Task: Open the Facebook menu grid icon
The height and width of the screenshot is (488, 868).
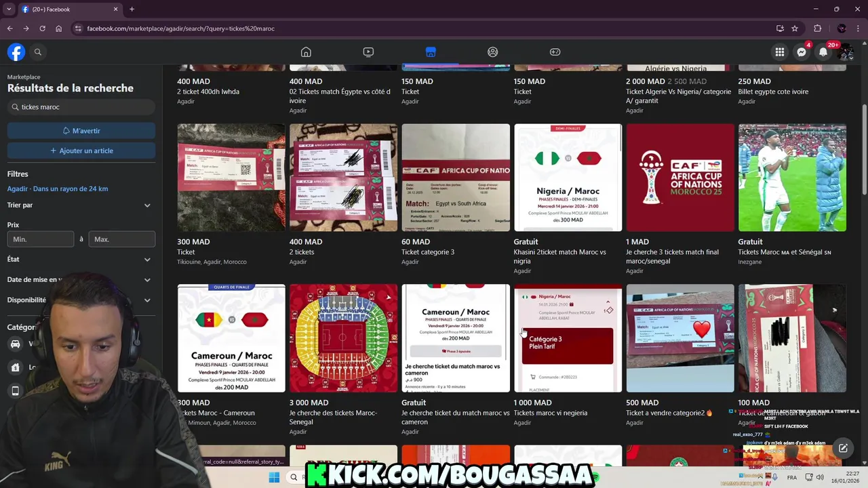Action: (780, 52)
